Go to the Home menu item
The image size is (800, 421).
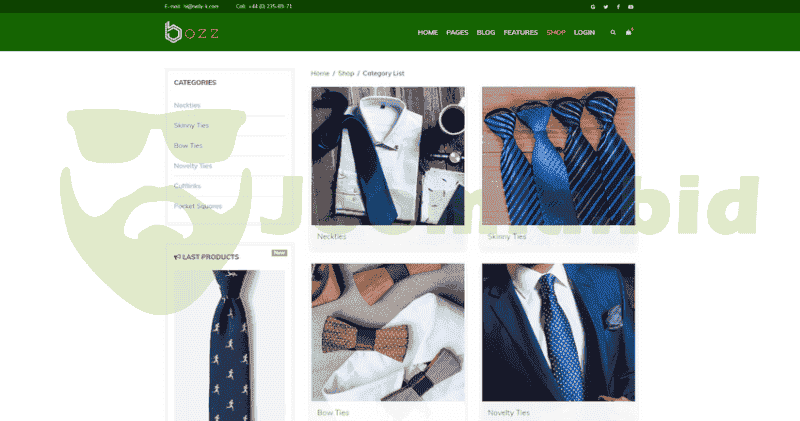pos(427,32)
